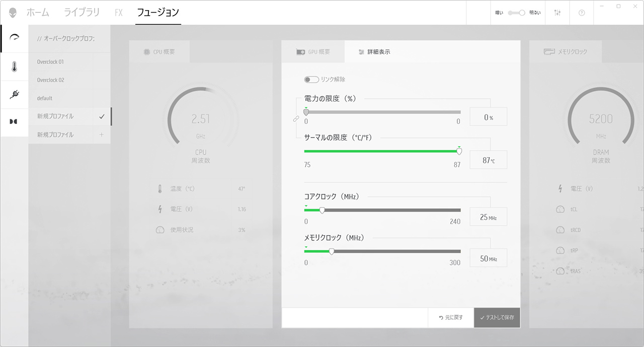Toggle the リンク解除 switch
Screen dimensions: 644x347
(311, 80)
